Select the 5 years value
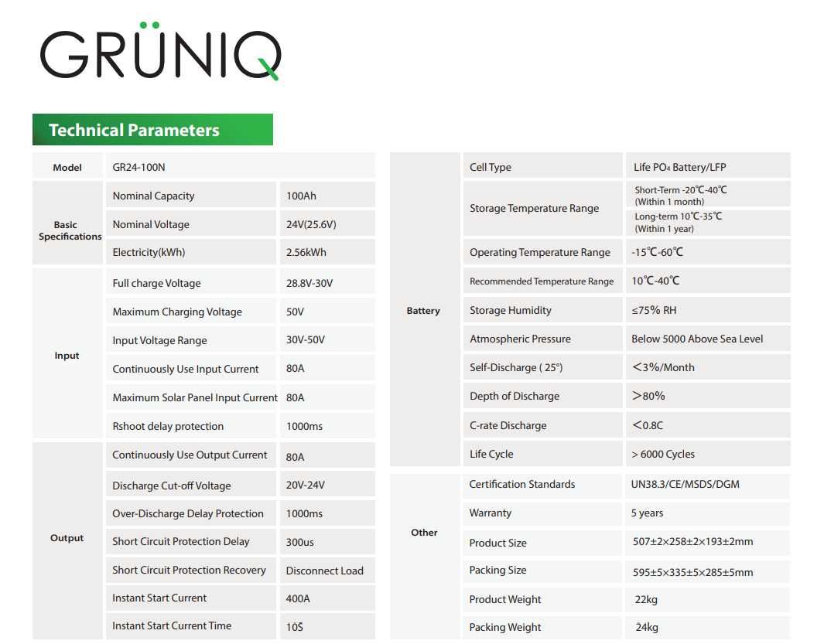 coord(647,513)
